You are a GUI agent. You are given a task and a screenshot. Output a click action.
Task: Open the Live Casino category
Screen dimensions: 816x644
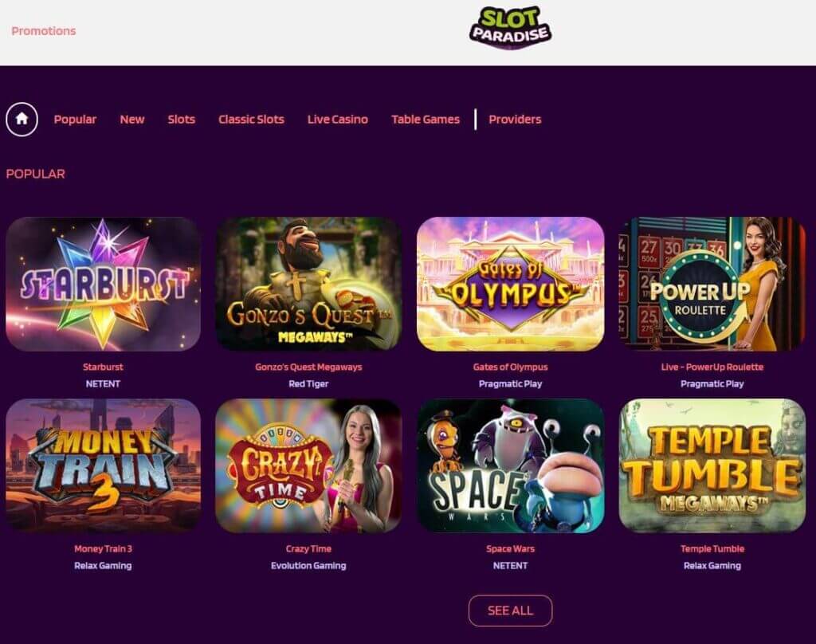tap(338, 120)
